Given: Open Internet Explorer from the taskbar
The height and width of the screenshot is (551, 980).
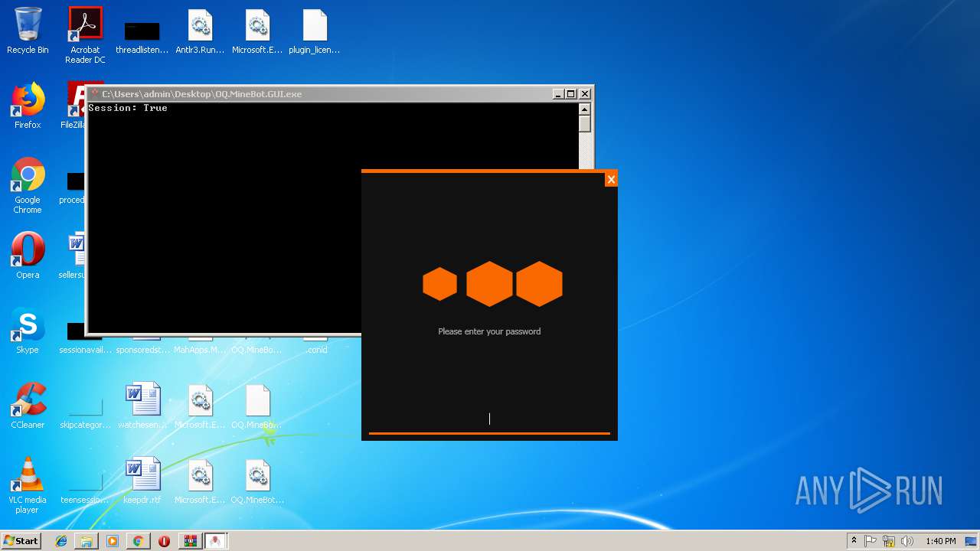Looking at the screenshot, I should click(x=61, y=541).
